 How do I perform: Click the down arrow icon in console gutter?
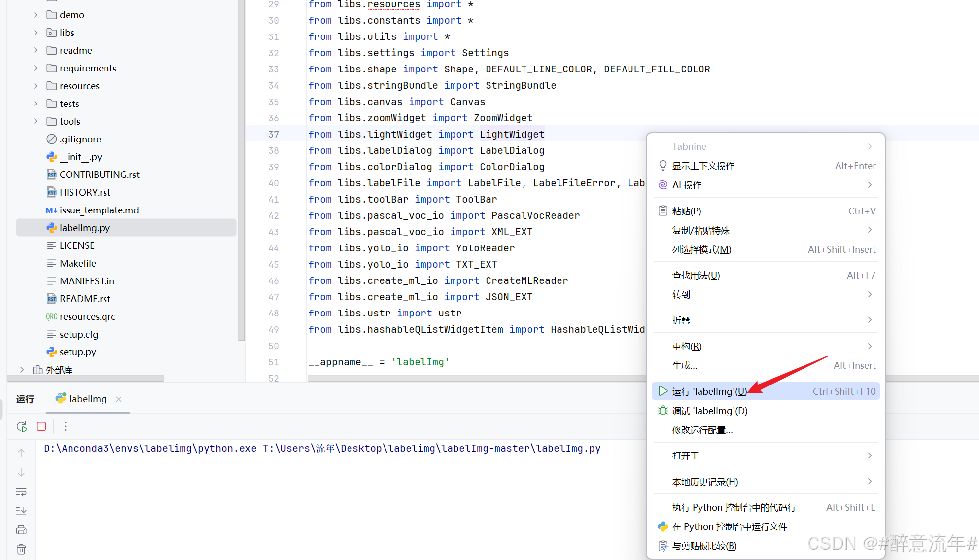[x=21, y=472]
